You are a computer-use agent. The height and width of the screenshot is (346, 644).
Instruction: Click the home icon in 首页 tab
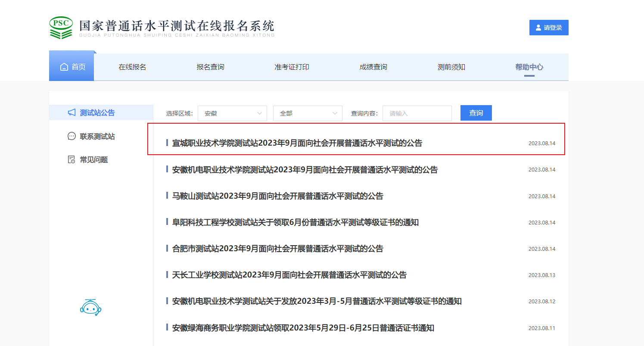tap(64, 67)
